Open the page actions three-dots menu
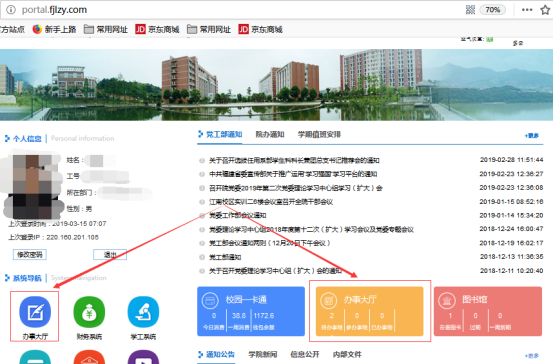Image resolution: width=554 pixels, height=364 pixels. click(x=527, y=10)
